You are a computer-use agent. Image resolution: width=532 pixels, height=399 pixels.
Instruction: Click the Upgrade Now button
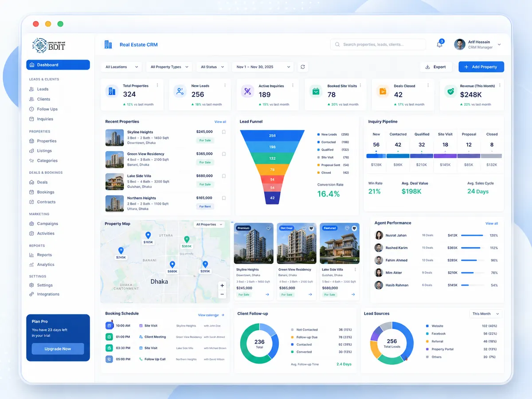(x=58, y=349)
